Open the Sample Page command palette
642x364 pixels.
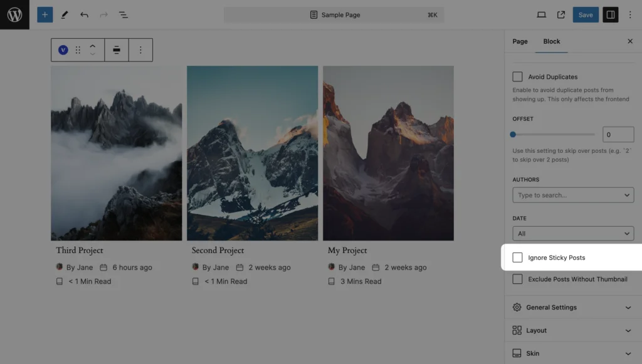[334, 15]
